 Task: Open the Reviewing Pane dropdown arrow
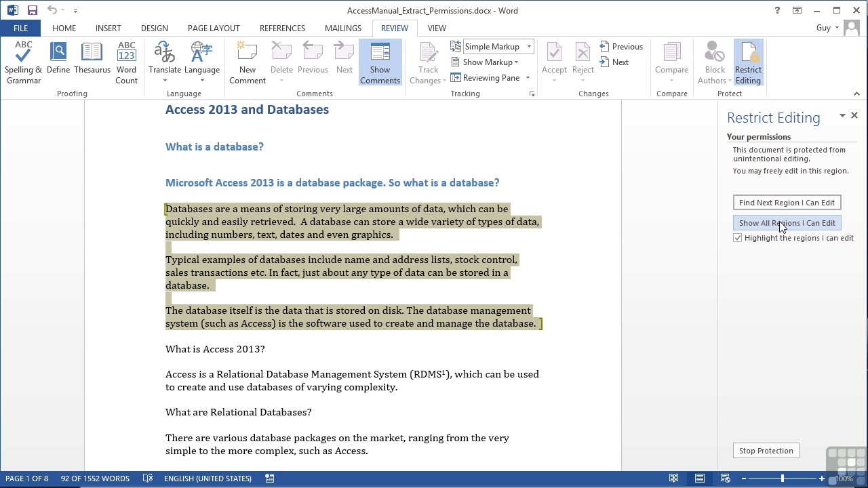tap(528, 78)
